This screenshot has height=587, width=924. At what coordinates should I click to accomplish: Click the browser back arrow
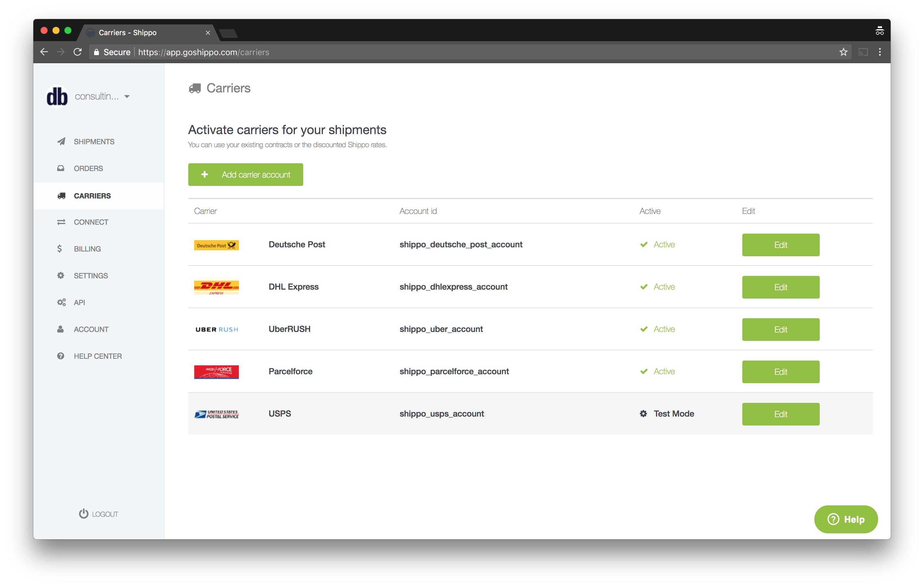click(x=44, y=52)
